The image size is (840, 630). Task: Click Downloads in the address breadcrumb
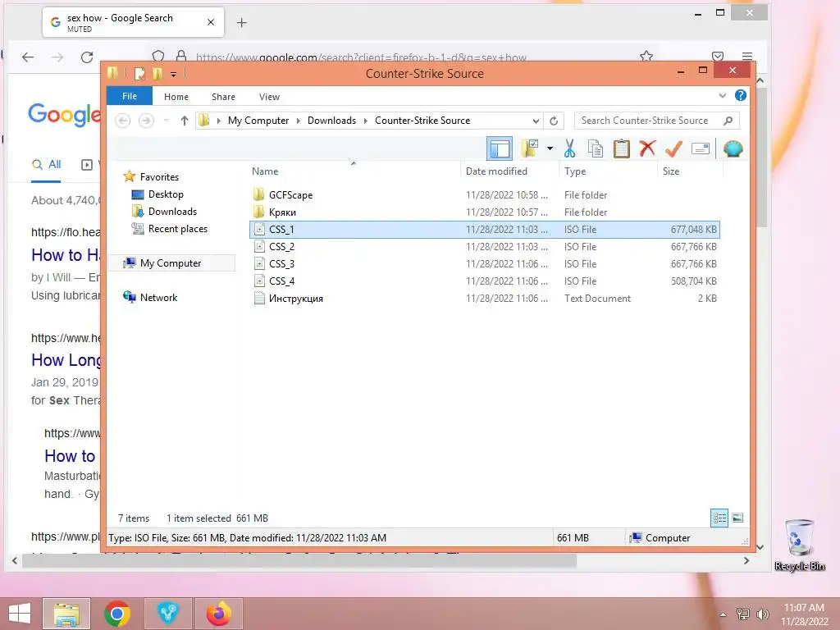click(x=331, y=121)
